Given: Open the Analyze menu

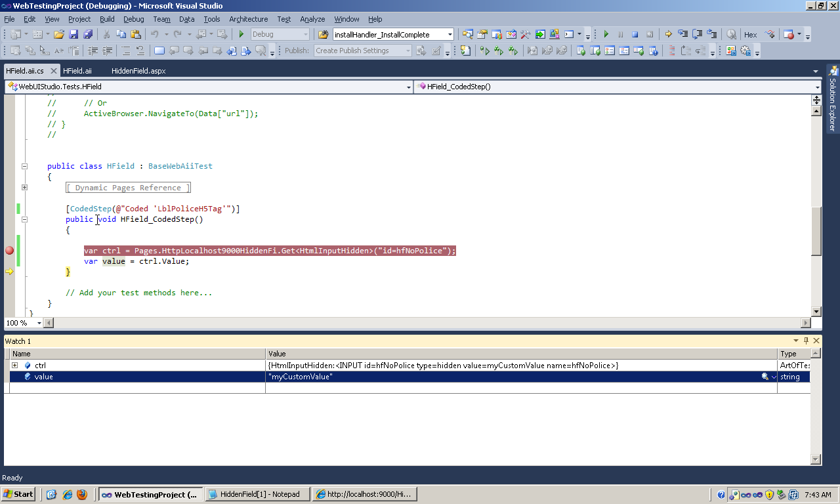Looking at the screenshot, I should (312, 19).
